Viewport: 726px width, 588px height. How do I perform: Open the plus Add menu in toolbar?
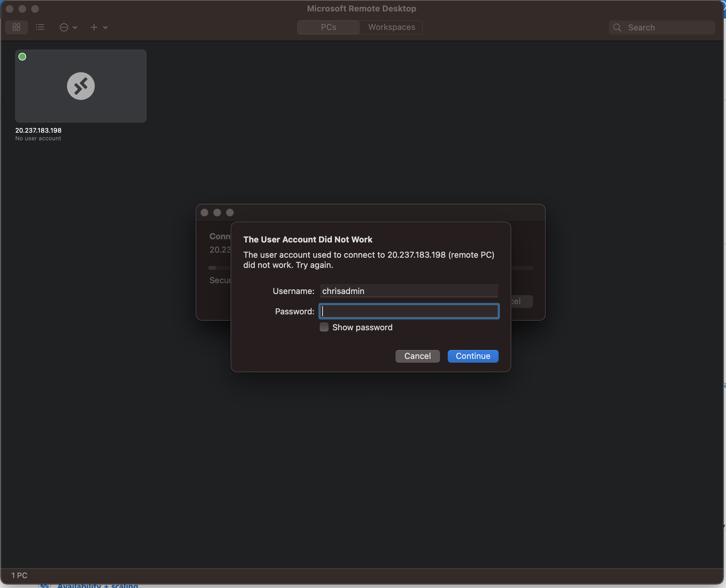(x=99, y=27)
